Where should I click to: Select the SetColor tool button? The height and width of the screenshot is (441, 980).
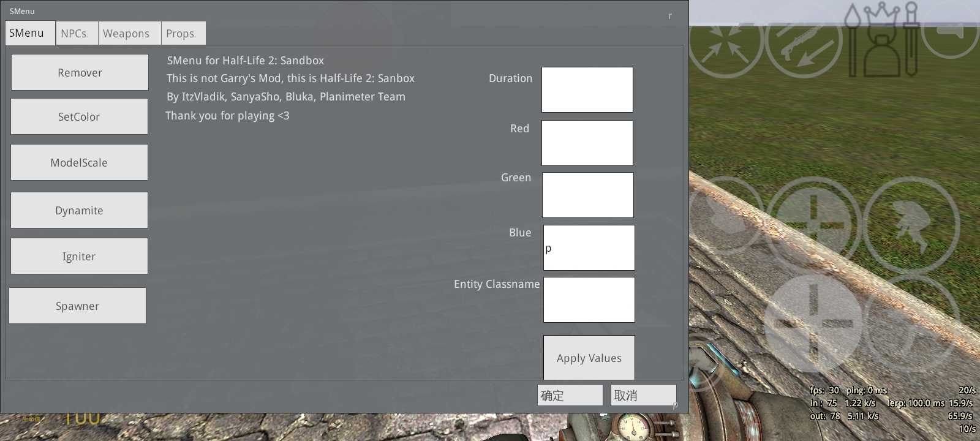[x=79, y=116]
